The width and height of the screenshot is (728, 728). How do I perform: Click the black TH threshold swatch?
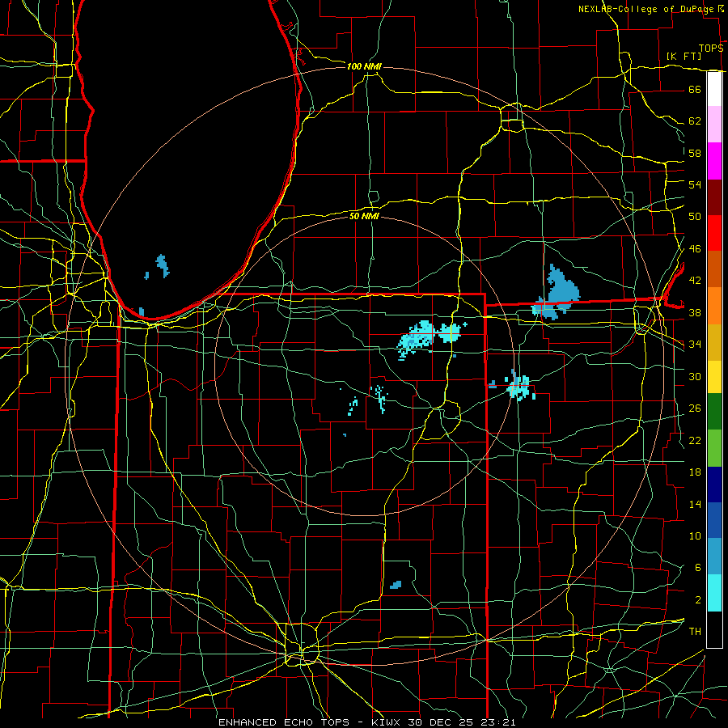714,629
